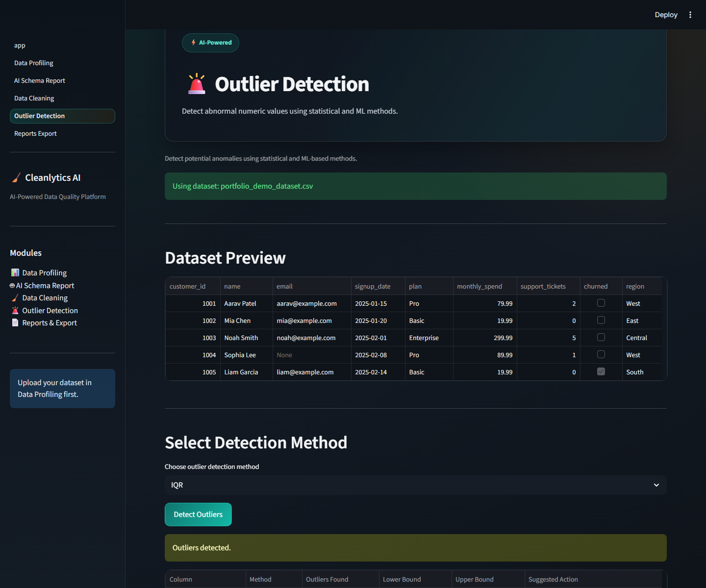The height and width of the screenshot is (588, 706).
Task: Click Data Profiling text in Modules list
Action: tap(45, 272)
